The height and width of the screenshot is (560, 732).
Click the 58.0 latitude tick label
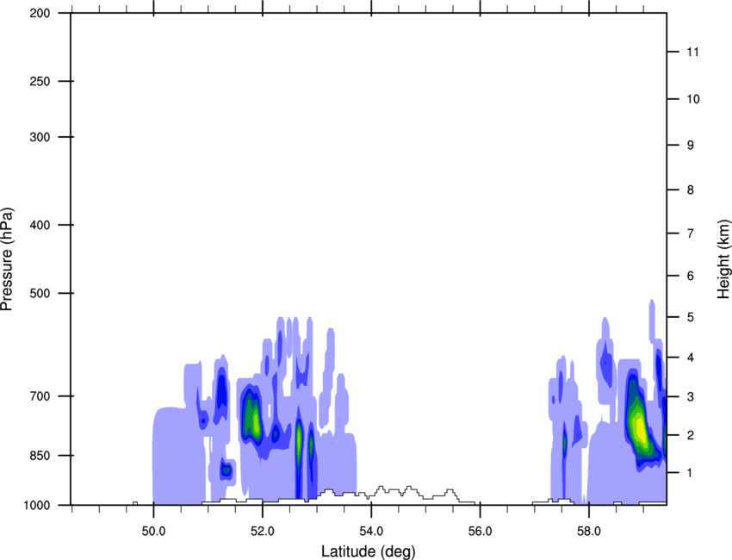tap(589, 532)
